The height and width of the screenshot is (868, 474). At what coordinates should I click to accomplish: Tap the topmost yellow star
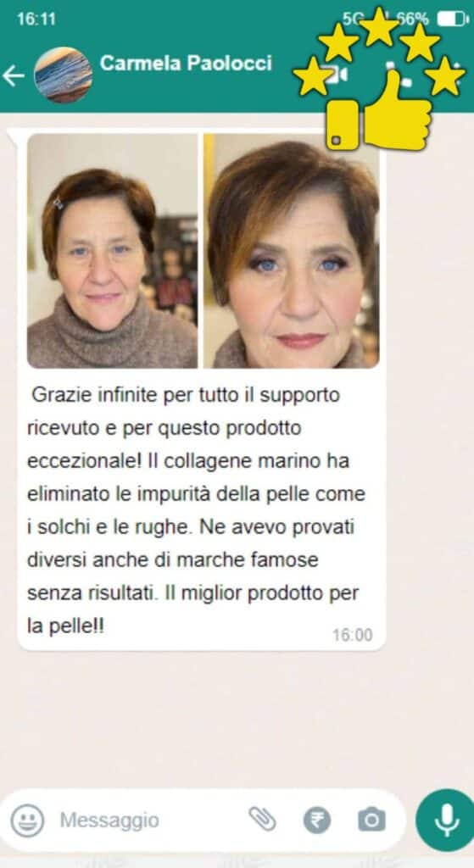click(x=379, y=26)
